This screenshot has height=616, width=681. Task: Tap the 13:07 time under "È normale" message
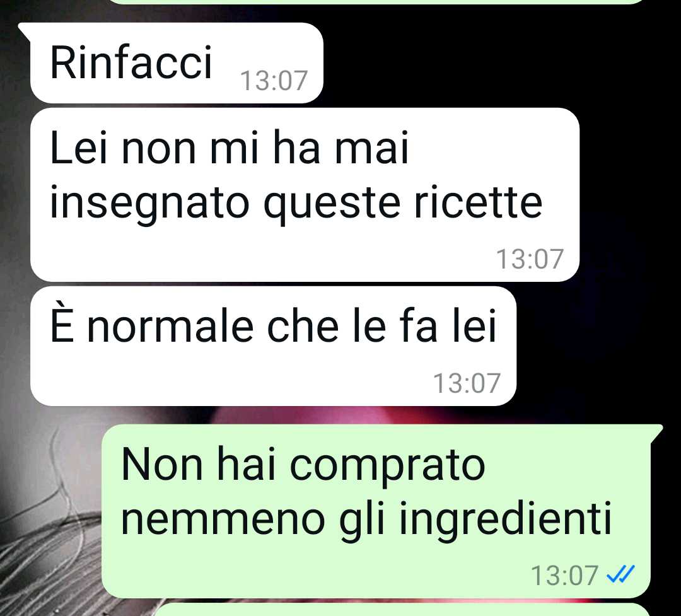click(x=467, y=383)
